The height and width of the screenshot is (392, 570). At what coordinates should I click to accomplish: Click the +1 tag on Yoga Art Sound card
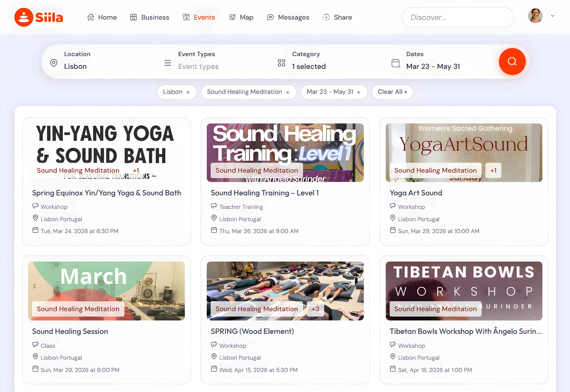pyautogui.click(x=493, y=170)
